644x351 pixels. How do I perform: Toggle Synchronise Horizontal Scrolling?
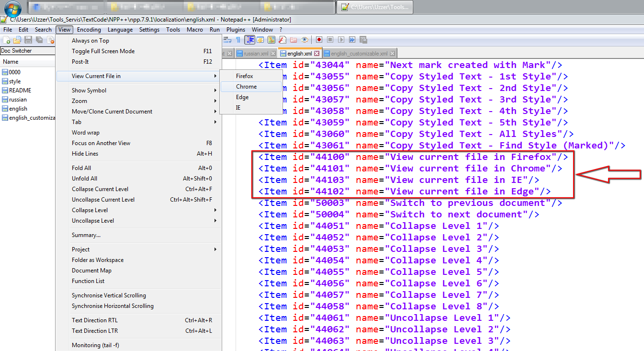tap(139, 306)
